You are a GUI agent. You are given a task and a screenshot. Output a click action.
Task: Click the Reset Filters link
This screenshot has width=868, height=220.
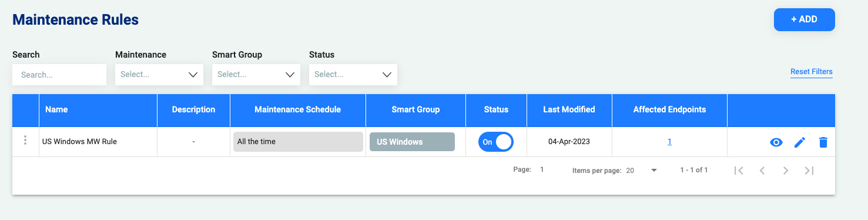click(812, 72)
